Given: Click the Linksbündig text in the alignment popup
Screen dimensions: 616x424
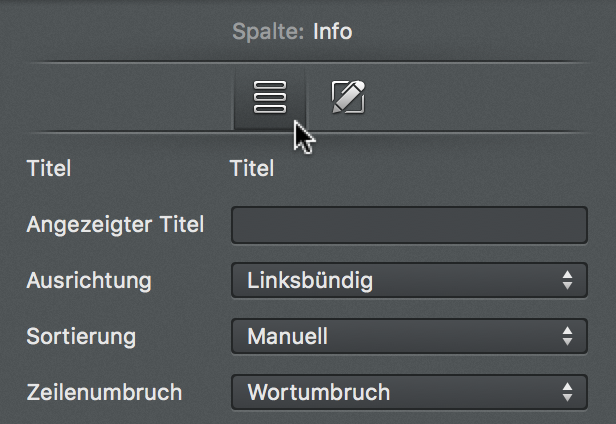Looking at the screenshot, I should [x=310, y=281].
